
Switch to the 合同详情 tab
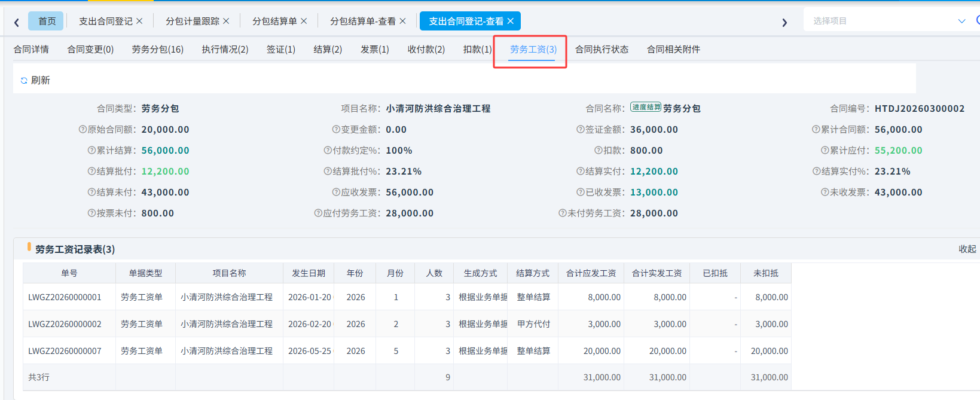tap(31, 50)
